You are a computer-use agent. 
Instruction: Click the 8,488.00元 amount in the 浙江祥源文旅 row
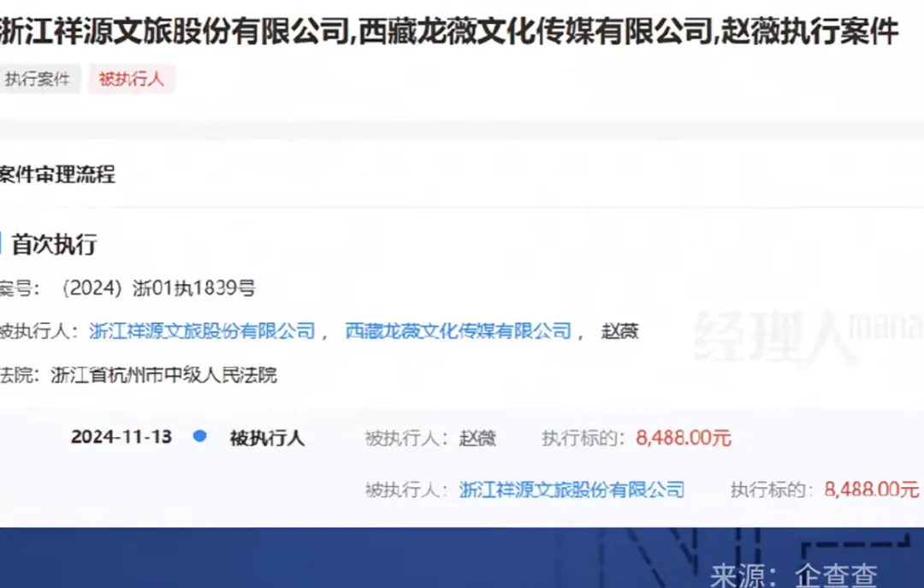872,490
